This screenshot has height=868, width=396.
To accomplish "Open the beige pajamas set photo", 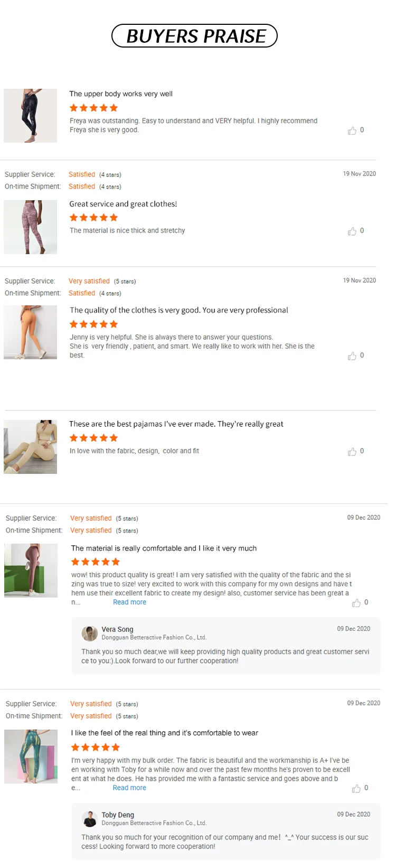I will tap(30, 447).
